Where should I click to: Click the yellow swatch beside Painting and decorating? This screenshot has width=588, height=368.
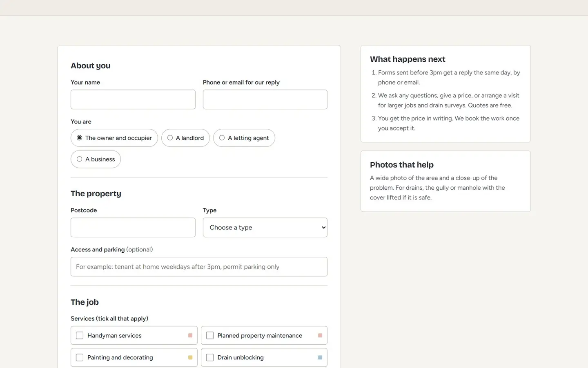click(x=190, y=357)
